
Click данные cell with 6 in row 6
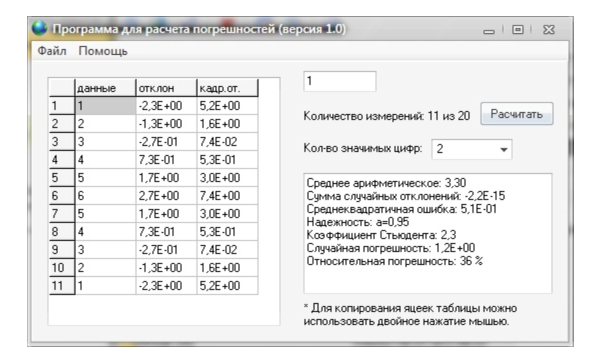pyautogui.click(x=105, y=195)
